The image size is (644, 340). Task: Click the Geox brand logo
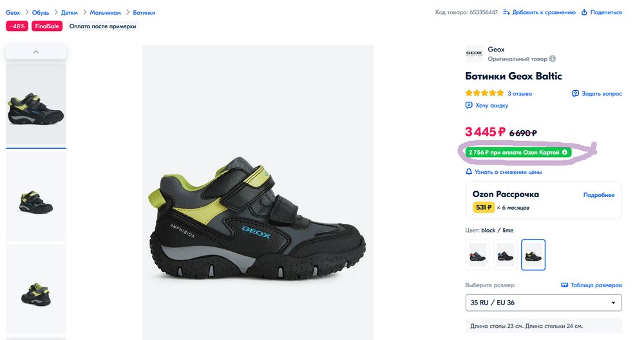pyautogui.click(x=474, y=53)
